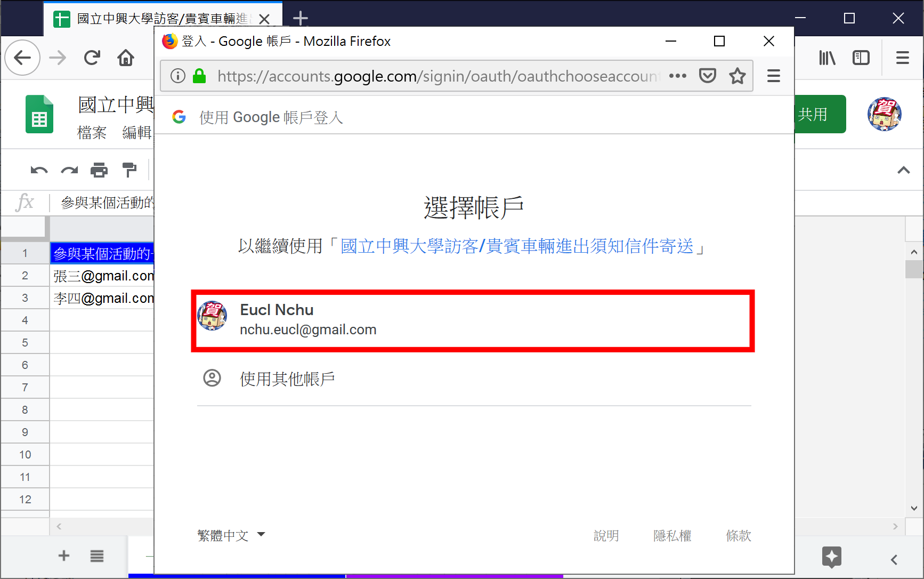Viewport: 924px width, 579px height.
Task: Close the Google login popup window
Action: (x=769, y=41)
